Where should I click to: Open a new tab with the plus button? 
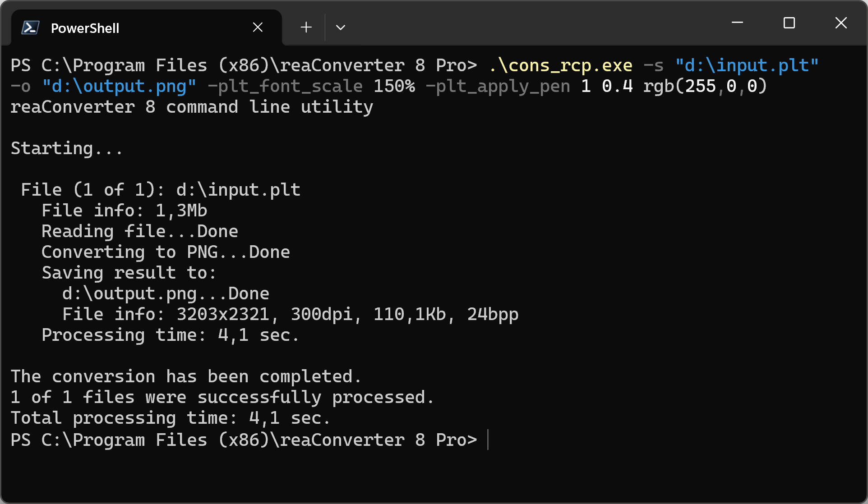click(x=306, y=27)
